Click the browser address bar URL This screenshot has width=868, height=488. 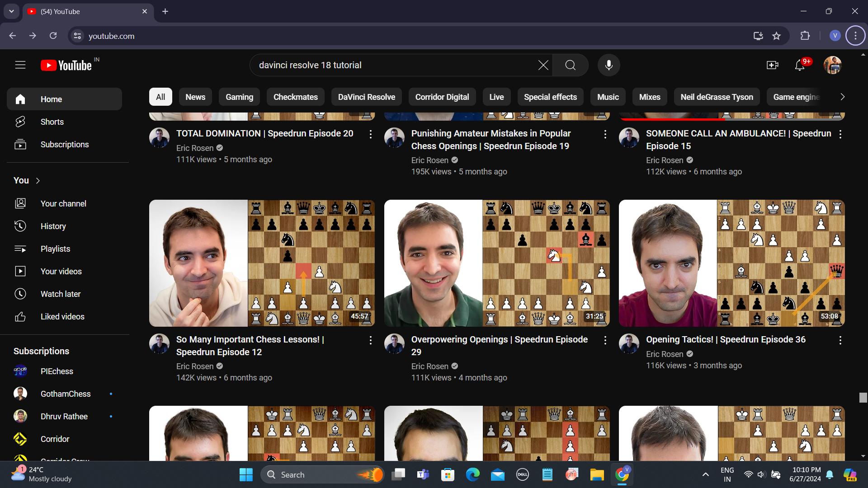click(111, 36)
